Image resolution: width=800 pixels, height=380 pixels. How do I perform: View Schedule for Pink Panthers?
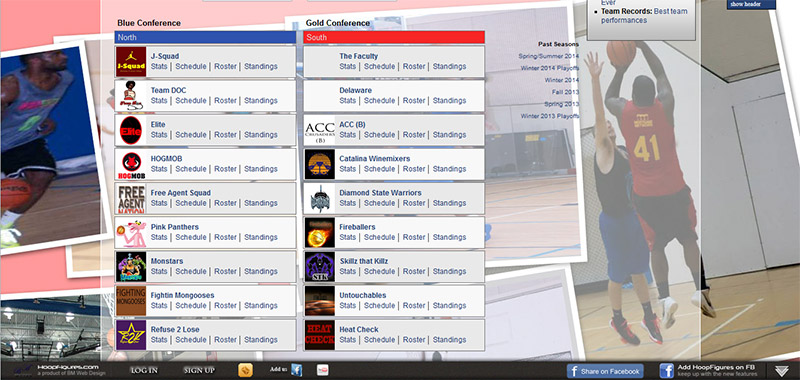click(x=191, y=237)
